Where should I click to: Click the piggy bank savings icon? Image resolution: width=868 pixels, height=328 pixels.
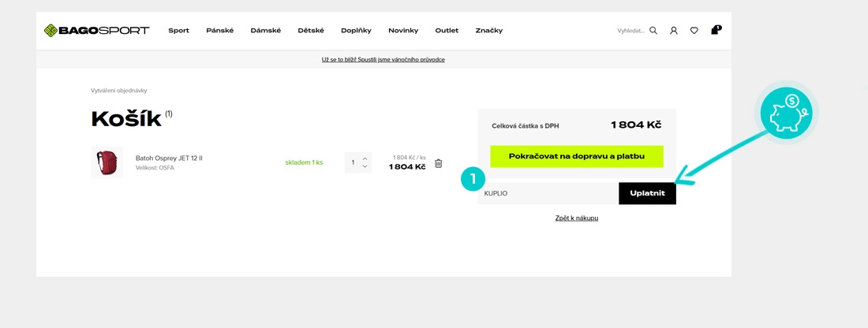coord(787,114)
